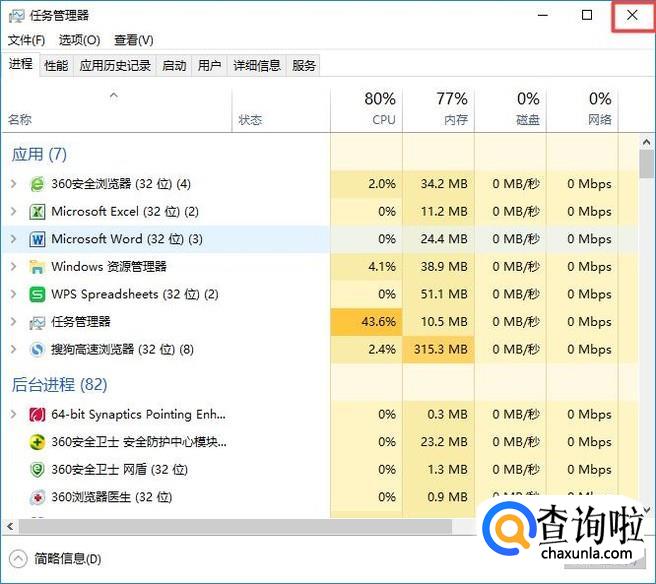656x584 pixels.
Task: Click the Microsoft Word process icon
Action: (37, 239)
